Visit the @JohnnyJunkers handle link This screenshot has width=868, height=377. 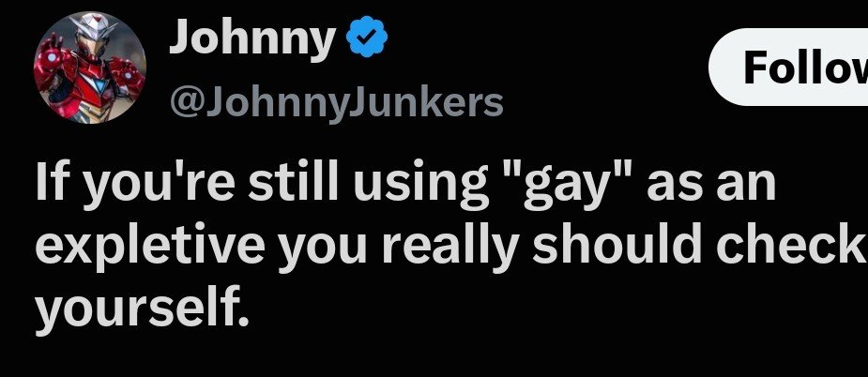pos(336,103)
